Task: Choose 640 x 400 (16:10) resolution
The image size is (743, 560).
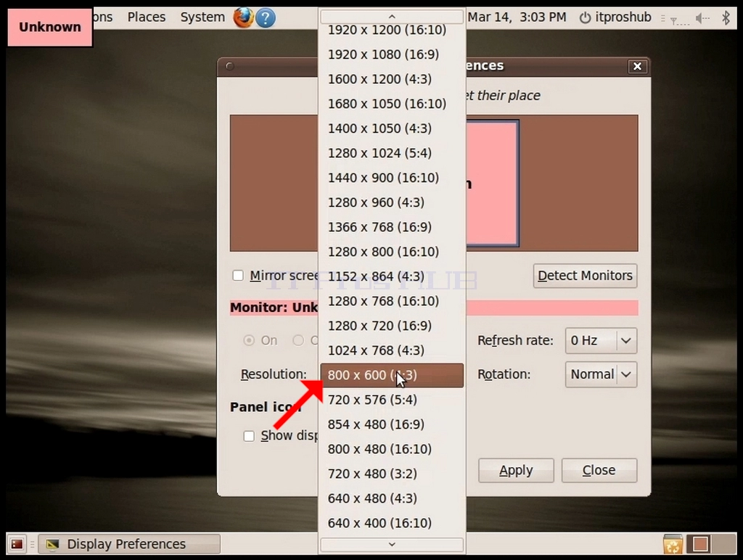Action: coord(392,523)
